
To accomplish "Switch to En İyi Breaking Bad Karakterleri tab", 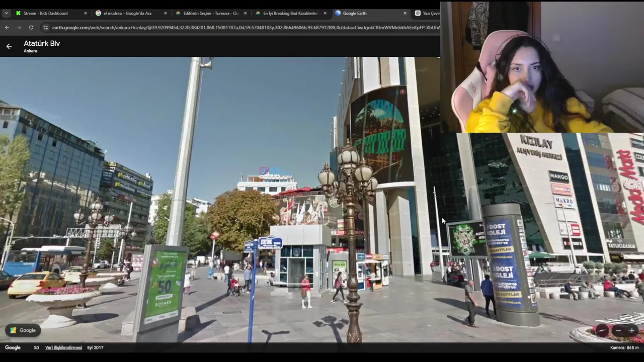I will pyautogui.click(x=290, y=13).
